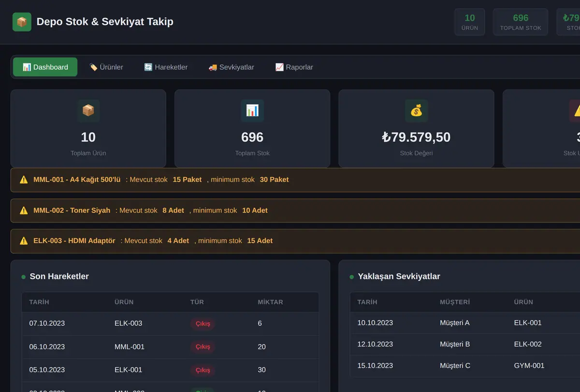This screenshot has height=392, width=580.
Task: Click the MML-001 - A4 Kağıt 500'lü alert title
Action: click(77, 180)
